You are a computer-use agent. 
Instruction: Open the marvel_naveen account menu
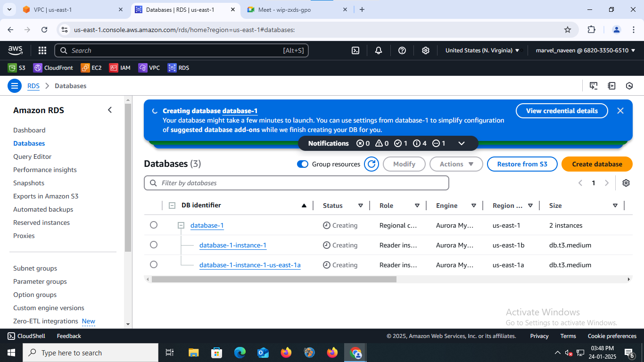(586, 50)
